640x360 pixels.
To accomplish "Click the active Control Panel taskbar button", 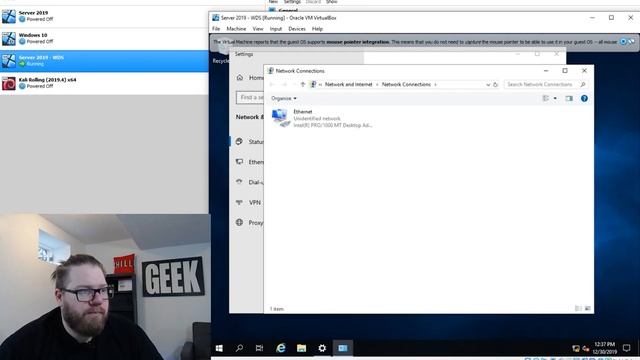I will click(x=342, y=348).
